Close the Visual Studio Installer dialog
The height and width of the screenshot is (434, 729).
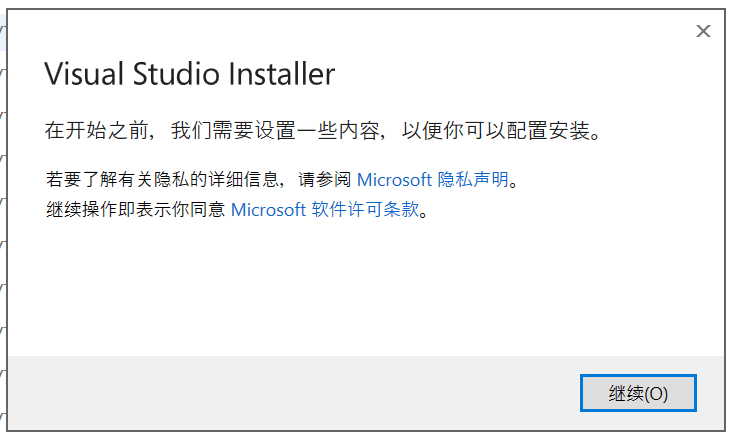click(703, 31)
